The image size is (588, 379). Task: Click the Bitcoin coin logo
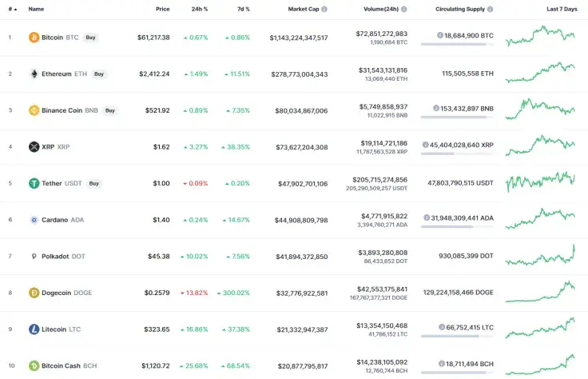pyautogui.click(x=34, y=38)
